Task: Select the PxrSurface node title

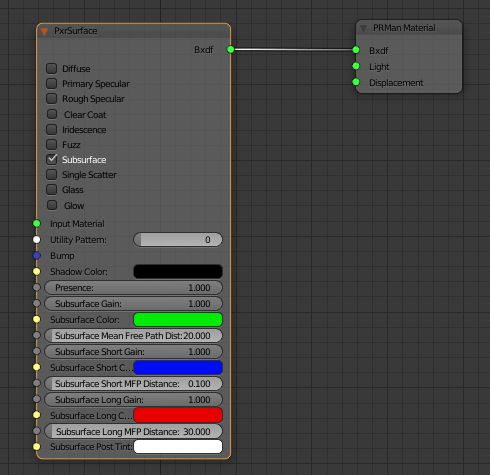Action: click(76, 31)
